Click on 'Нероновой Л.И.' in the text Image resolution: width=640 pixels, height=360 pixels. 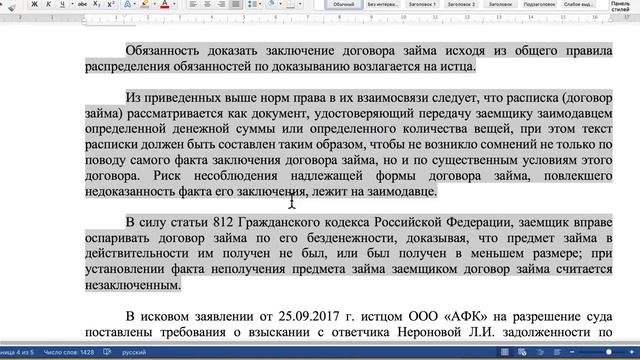446,332
